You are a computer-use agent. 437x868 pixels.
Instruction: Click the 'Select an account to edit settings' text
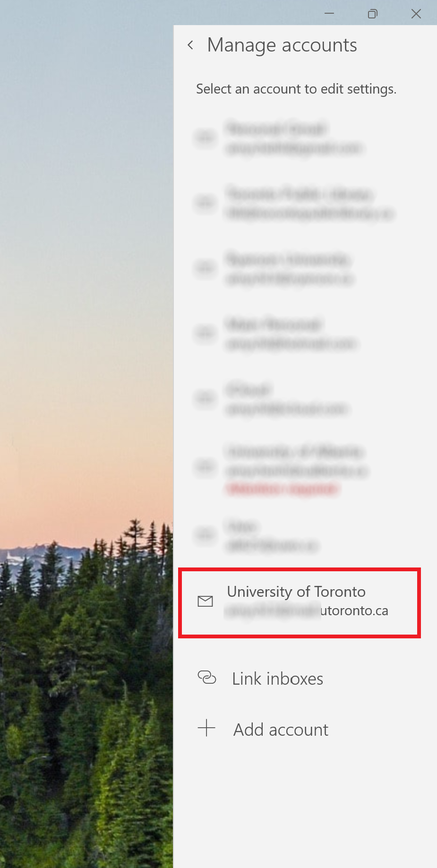click(x=296, y=89)
